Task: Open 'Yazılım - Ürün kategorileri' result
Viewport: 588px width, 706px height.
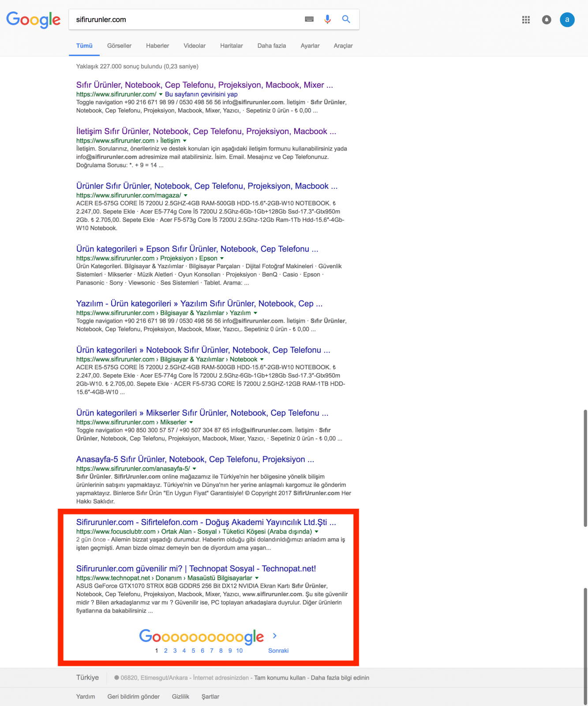Action: (x=199, y=304)
